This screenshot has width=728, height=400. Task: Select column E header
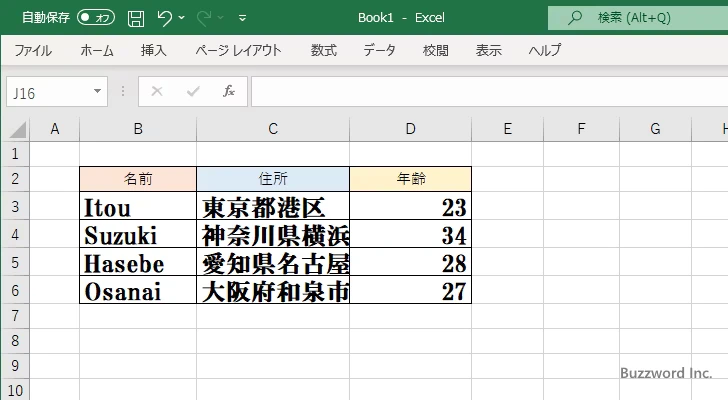point(507,129)
